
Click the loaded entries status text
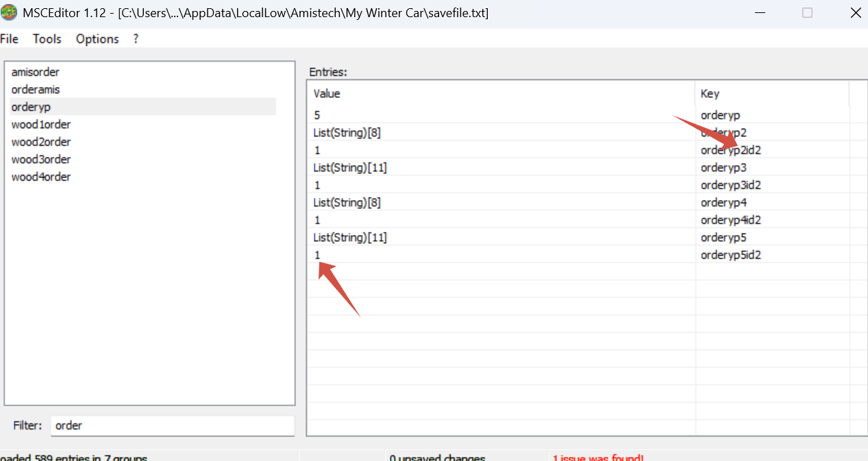(73, 458)
